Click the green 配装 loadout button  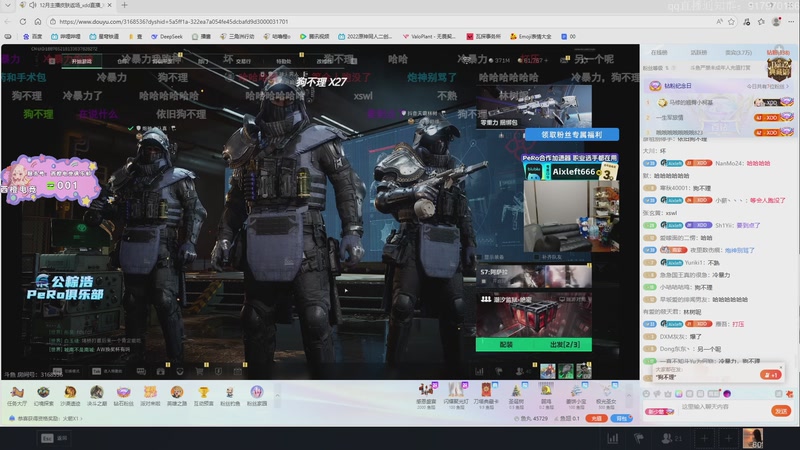coord(506,345)
